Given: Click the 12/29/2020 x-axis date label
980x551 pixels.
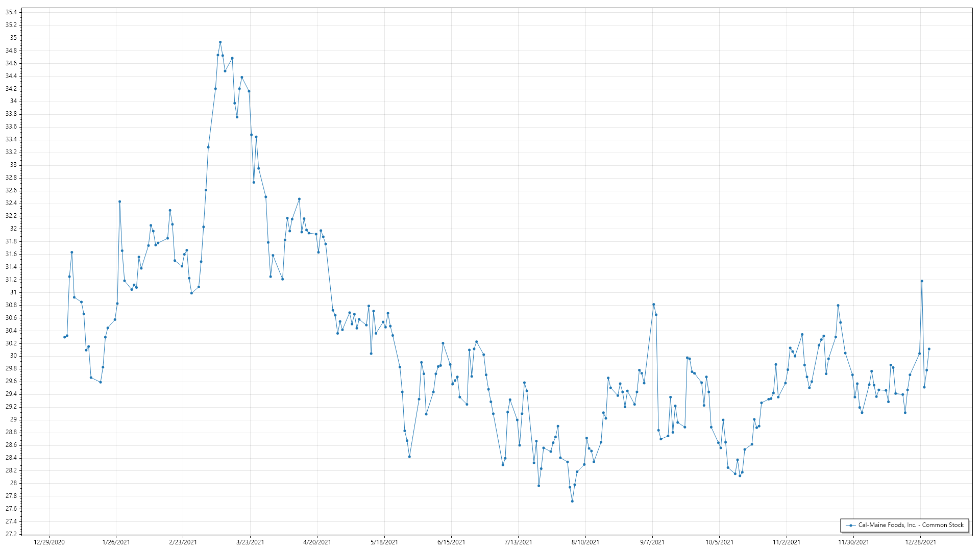Looking at the screenshot, I should (49, 542).
